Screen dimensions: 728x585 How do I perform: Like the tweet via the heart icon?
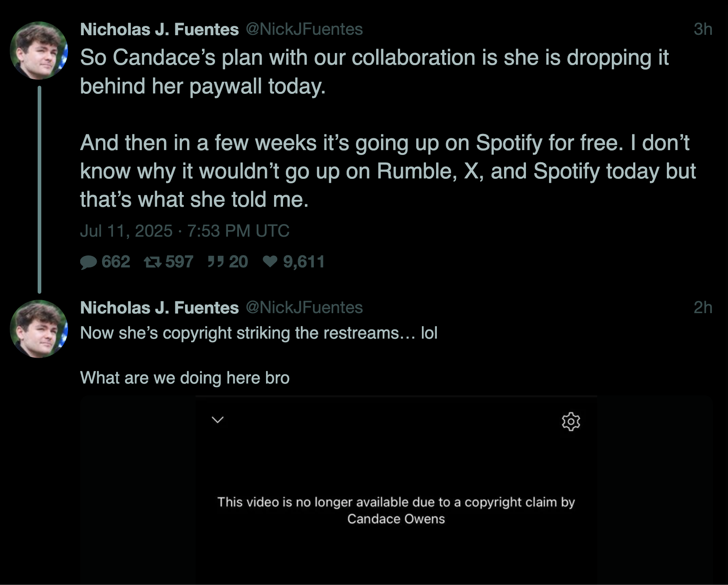coord(270,262)
